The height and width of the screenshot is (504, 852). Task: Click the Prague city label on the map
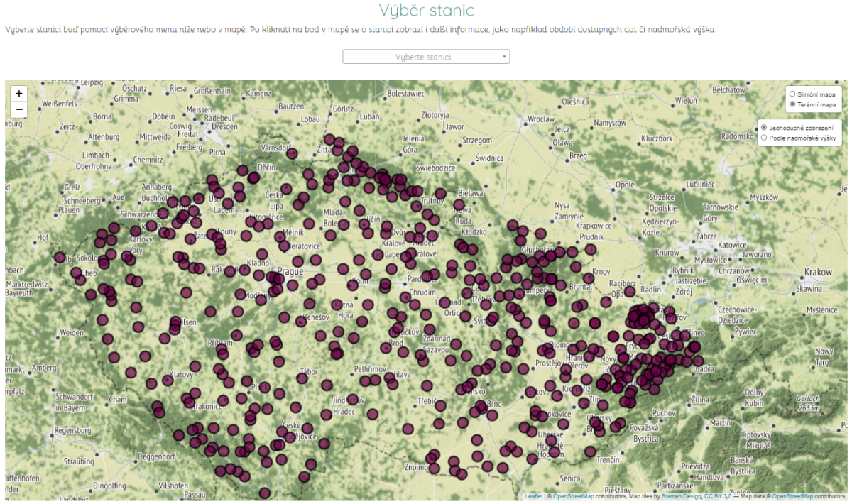tap(290, 271)
